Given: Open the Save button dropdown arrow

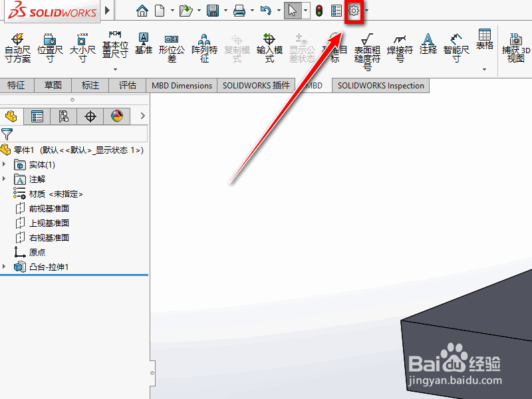Looking at the screenshot, I should click(225, 11).
